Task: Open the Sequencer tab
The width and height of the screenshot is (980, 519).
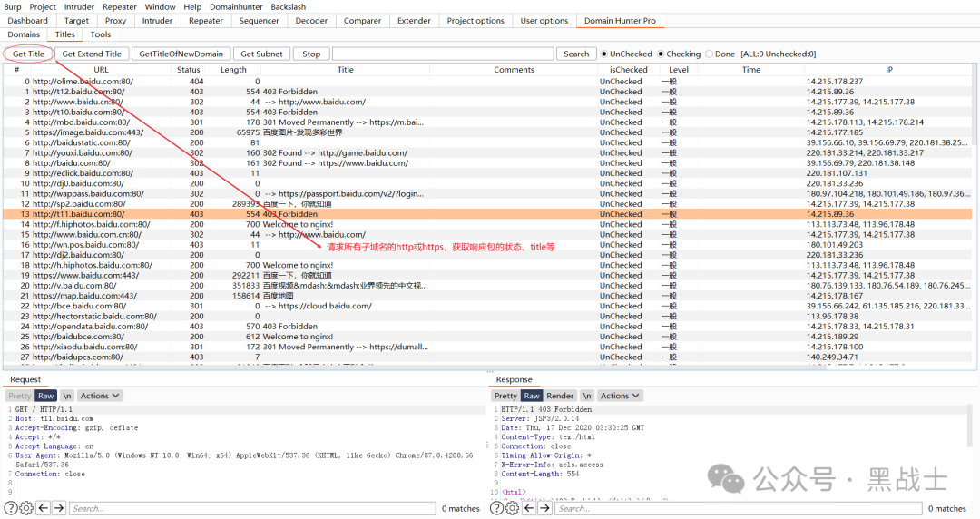Action: point(259,21)
